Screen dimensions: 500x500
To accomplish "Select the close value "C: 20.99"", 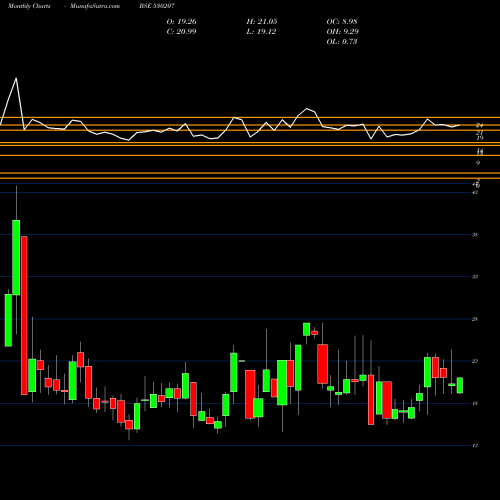I will pos(181,32).
